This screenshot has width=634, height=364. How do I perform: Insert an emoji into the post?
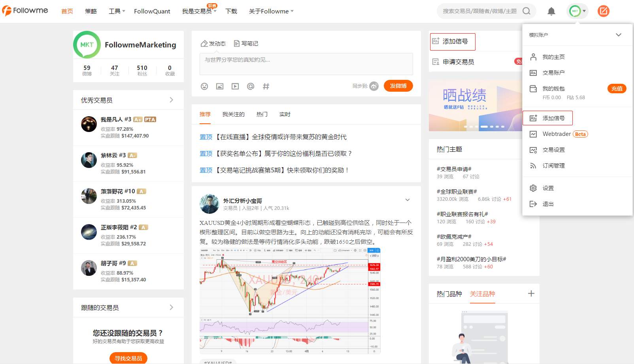(x=204, y=86)
